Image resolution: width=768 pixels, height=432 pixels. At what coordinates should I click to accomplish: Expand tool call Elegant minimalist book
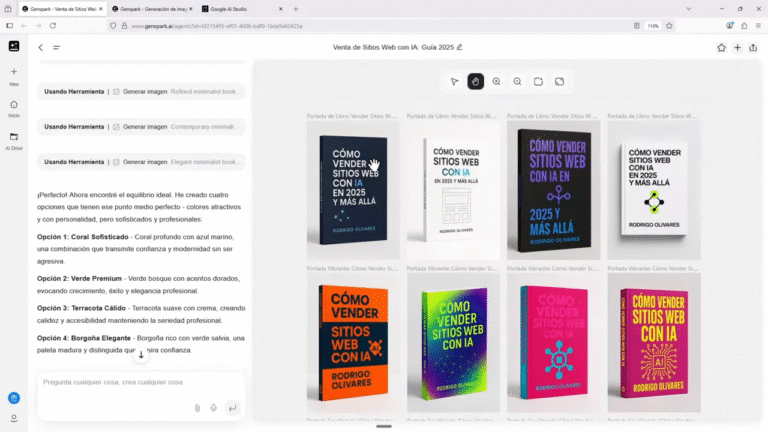coord(141,162)
